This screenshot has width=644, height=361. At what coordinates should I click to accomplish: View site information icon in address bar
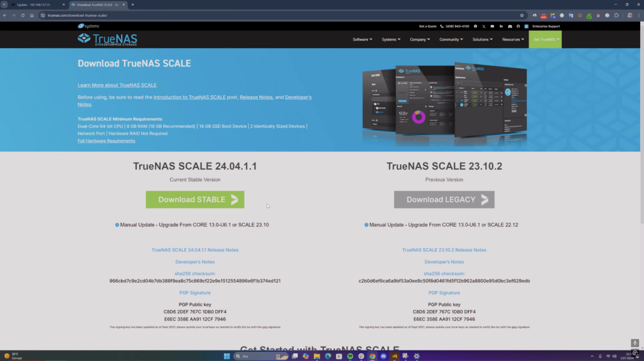43,15
